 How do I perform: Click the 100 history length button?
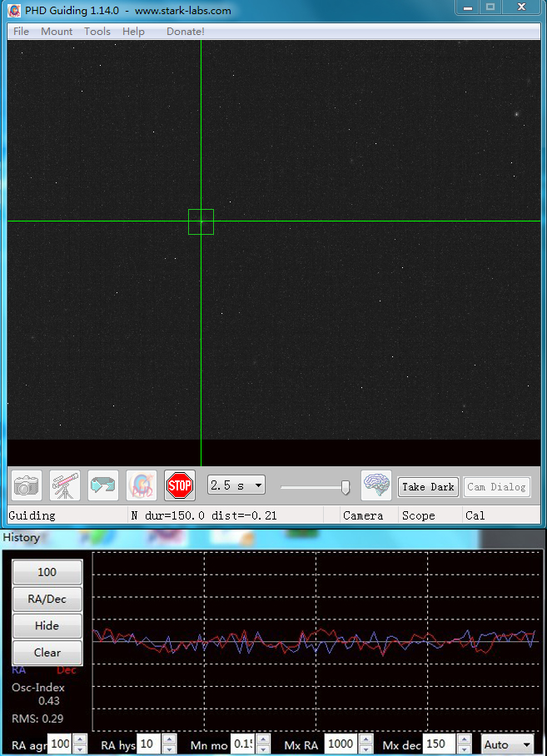coord(47,572)
